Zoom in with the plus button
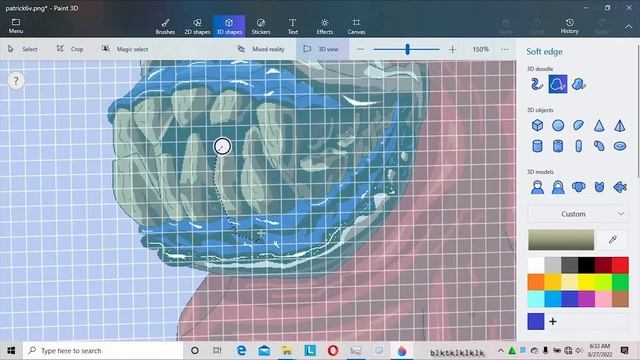 (x=452, y=49)
